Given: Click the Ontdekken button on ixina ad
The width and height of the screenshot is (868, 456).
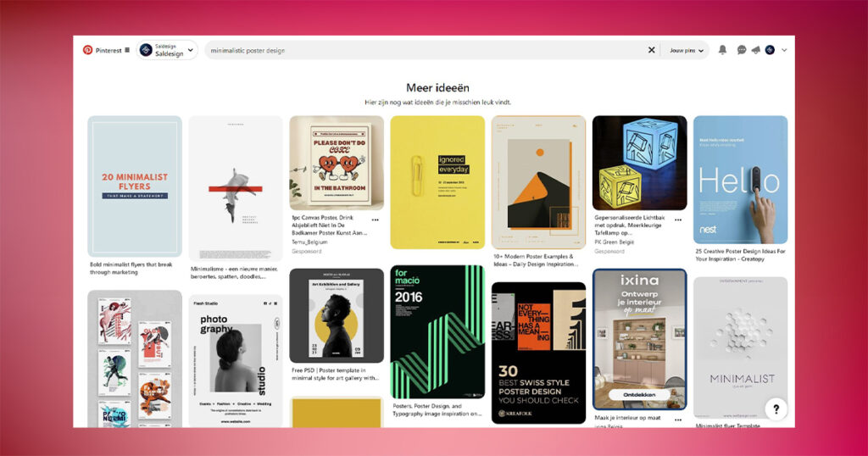Looking at the screenshot, I should 639,395.
